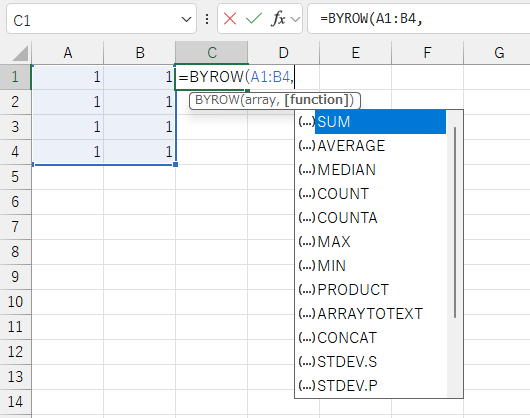The image size is (530, 418).
Task: Click cell A1 containing 1
Action: pos(68,77)
